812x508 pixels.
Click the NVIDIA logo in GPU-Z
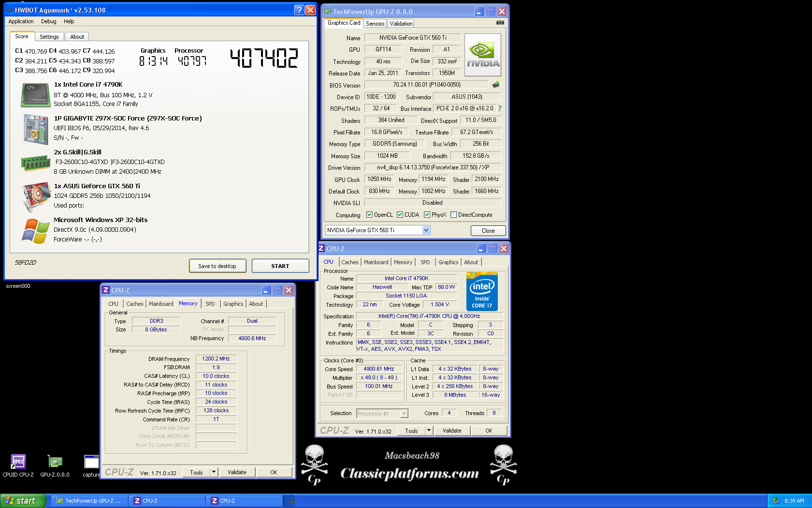pos(482,55)
